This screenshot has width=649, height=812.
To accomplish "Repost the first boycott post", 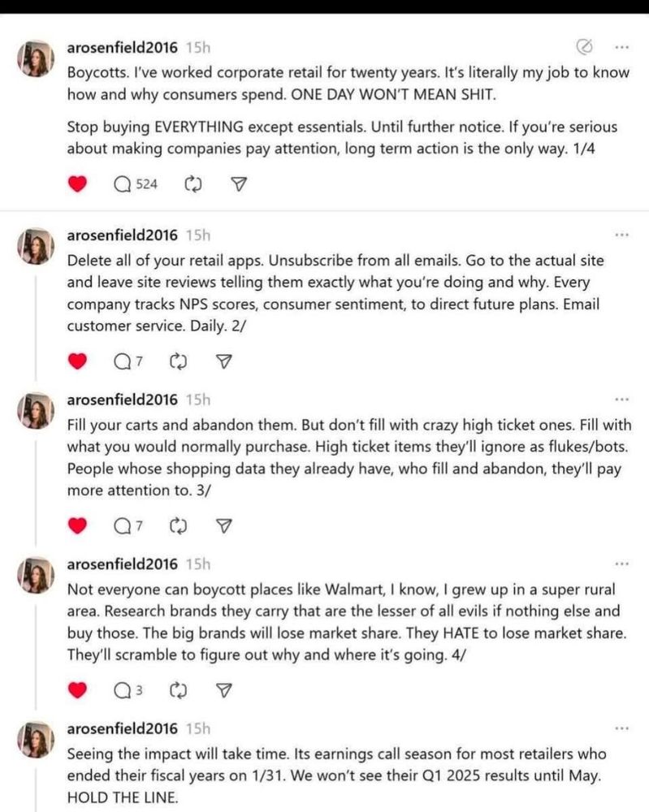I will (x=193, y=184).
